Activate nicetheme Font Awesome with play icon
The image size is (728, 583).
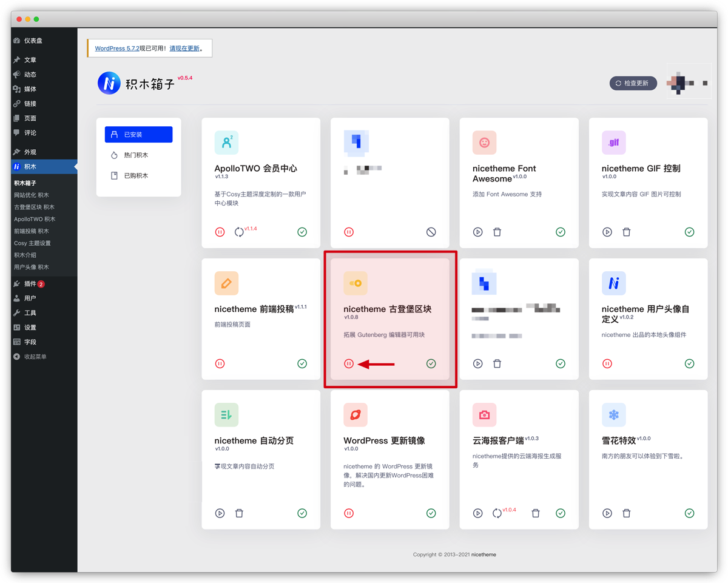[478, 232]
